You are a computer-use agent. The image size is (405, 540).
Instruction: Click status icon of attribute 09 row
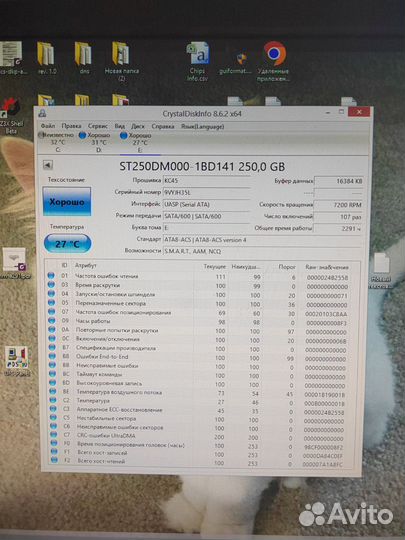[52, 320]
